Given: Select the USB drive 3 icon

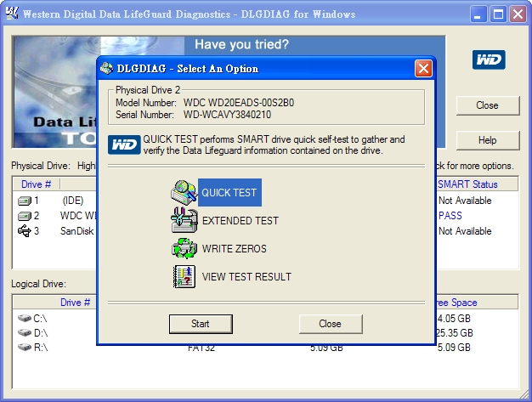Looking at the screenshot, I should point(24,231).
